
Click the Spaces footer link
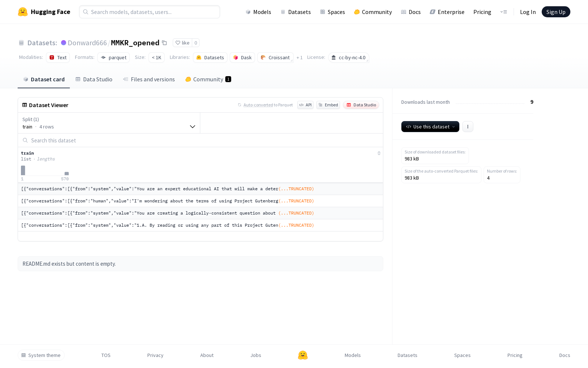[462, 355]
